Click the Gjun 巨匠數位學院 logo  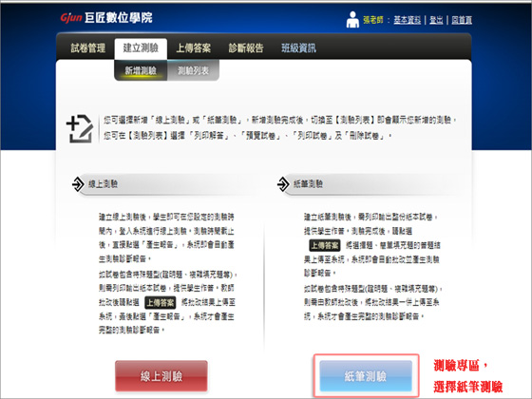pyautogui.click(x=106, y=18)
